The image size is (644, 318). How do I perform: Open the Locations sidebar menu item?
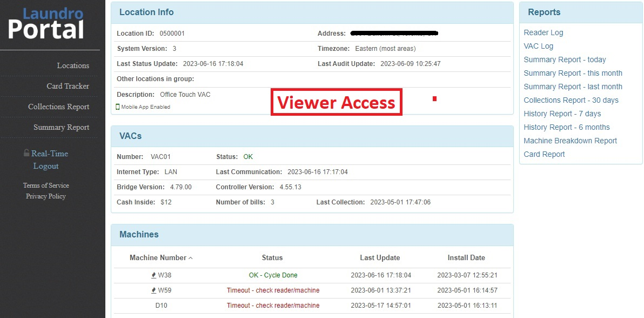pos(73,65)
